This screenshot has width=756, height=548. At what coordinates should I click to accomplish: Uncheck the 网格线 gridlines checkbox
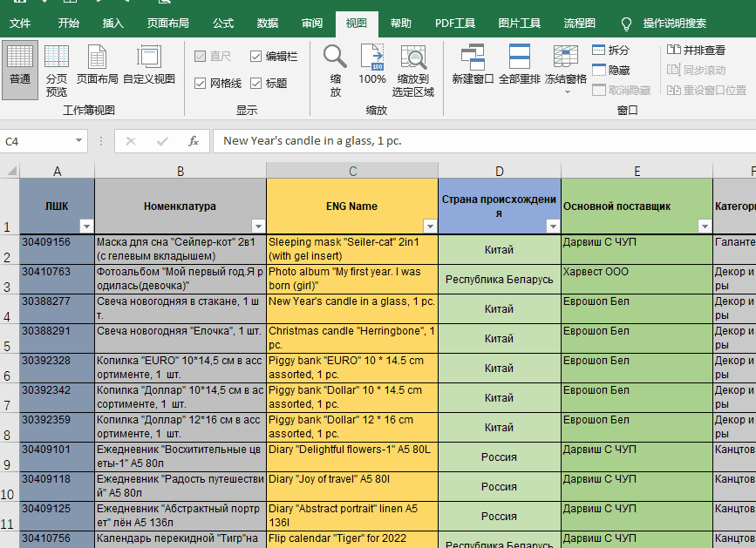coord(201,84)
